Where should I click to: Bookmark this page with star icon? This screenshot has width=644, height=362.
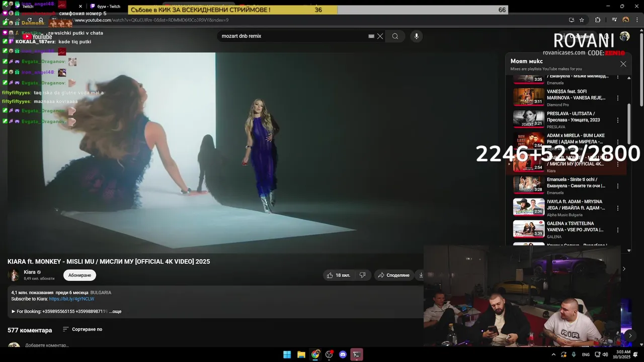[x=582, y=20]
